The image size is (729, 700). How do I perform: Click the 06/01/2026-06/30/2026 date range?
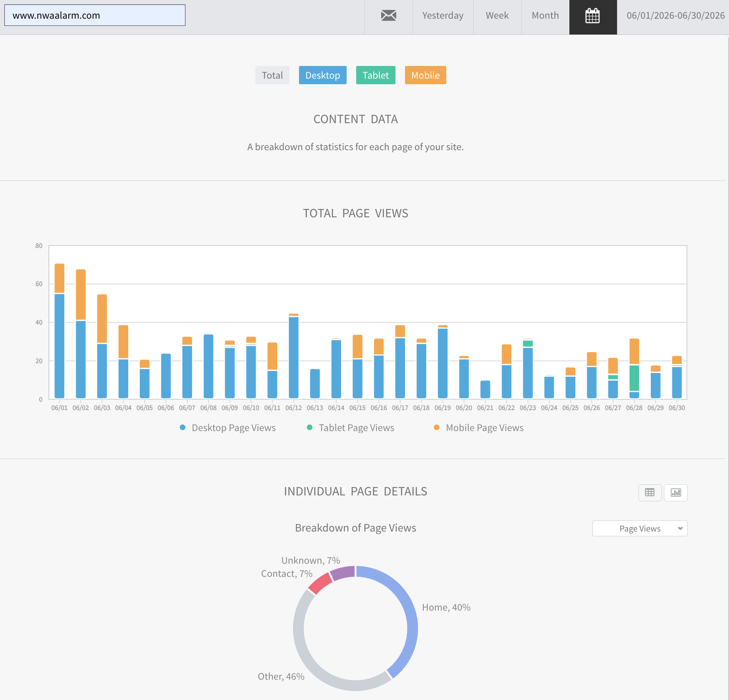(x=675, y=15)
